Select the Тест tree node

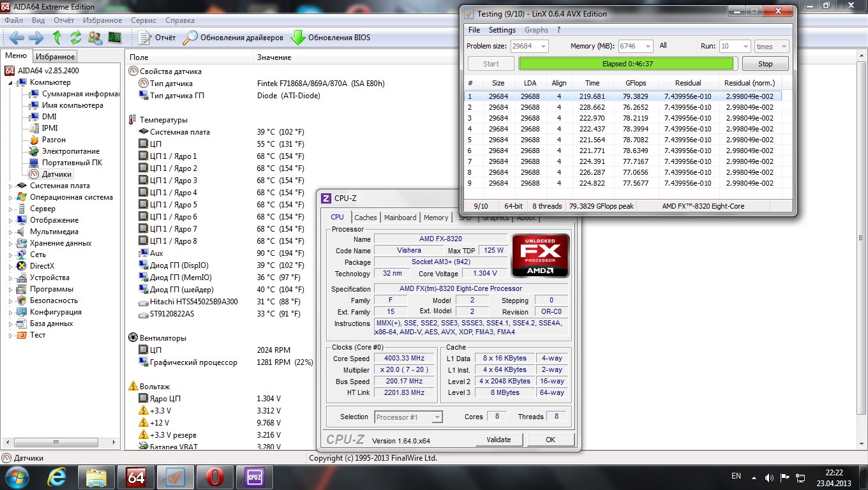pyautogui.click(x=31, y=335)
